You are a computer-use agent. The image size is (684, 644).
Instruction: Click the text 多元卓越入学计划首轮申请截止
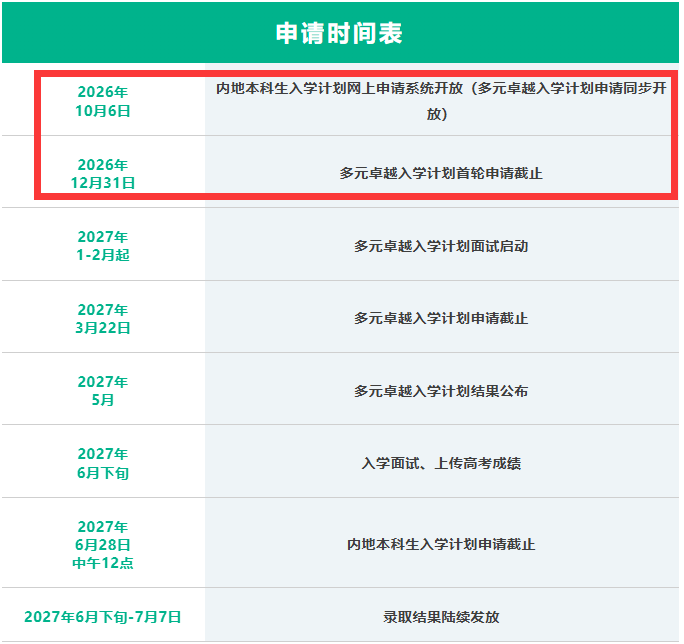[441, 173]
